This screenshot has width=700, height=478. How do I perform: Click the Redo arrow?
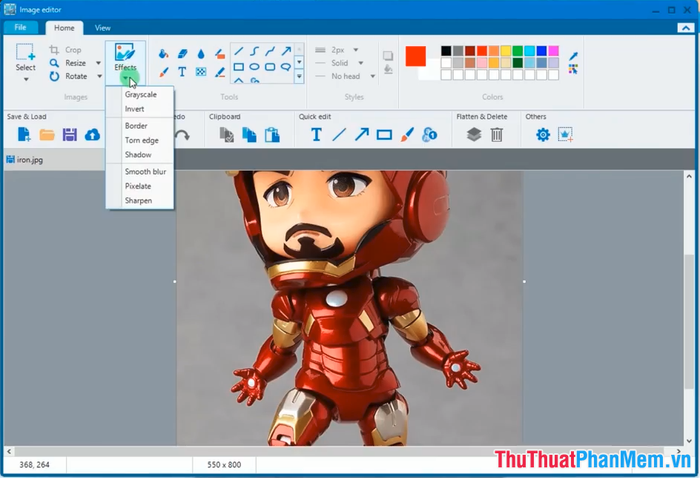coord(183,135)
